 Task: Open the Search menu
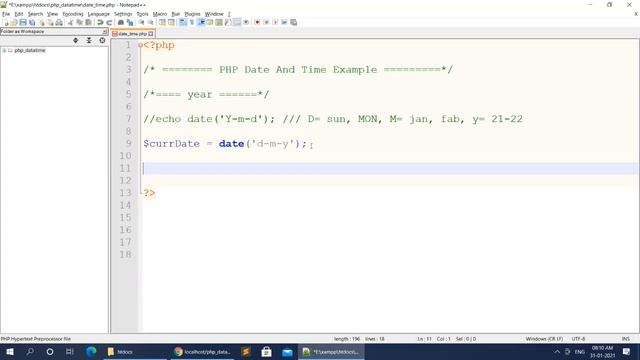tap(35, 14)
